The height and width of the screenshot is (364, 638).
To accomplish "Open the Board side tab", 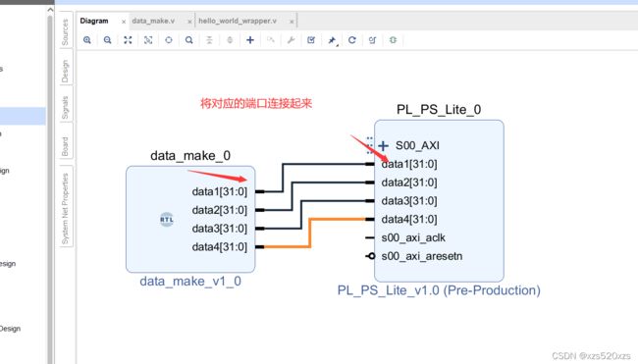I will [x=66, y=146].
